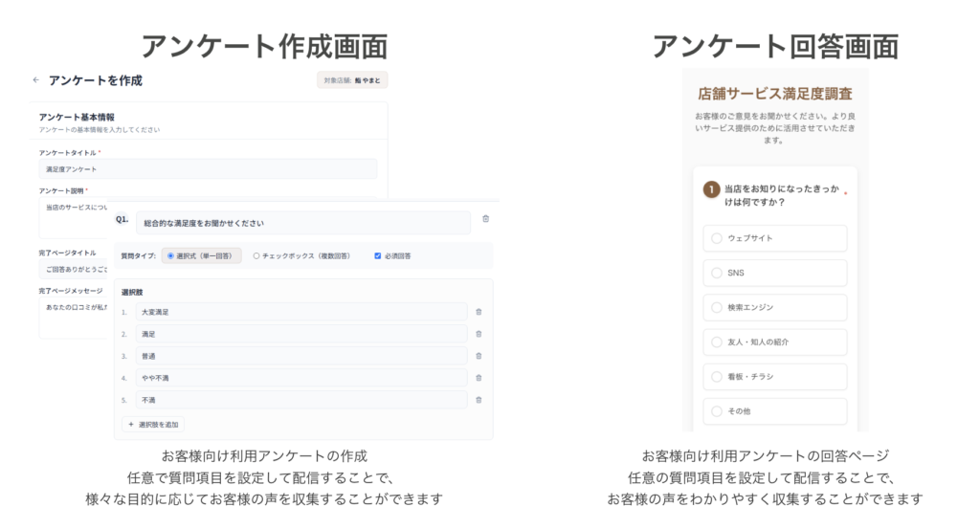Image resolution: width=980 pixels, height=529 pixels.
Task: Toggle the 必須回答 checkbox
Action: click(377, 256)
